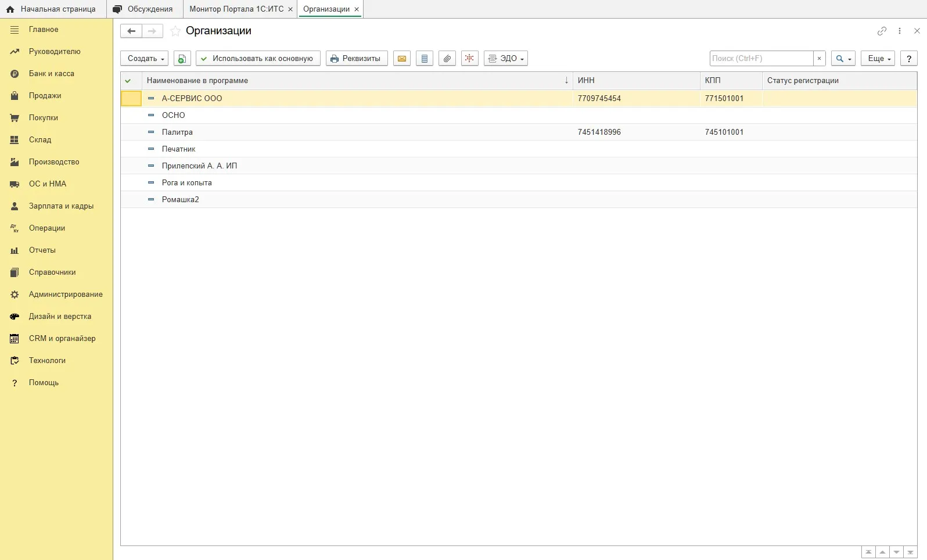Open the ЭДО dropdown menu

click(x=506, y=59)
